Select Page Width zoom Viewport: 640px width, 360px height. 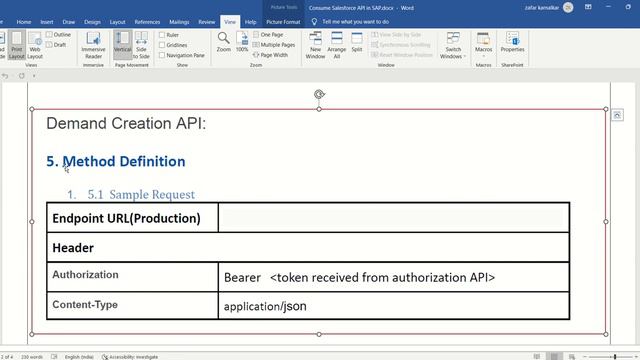tap(270, 55)
